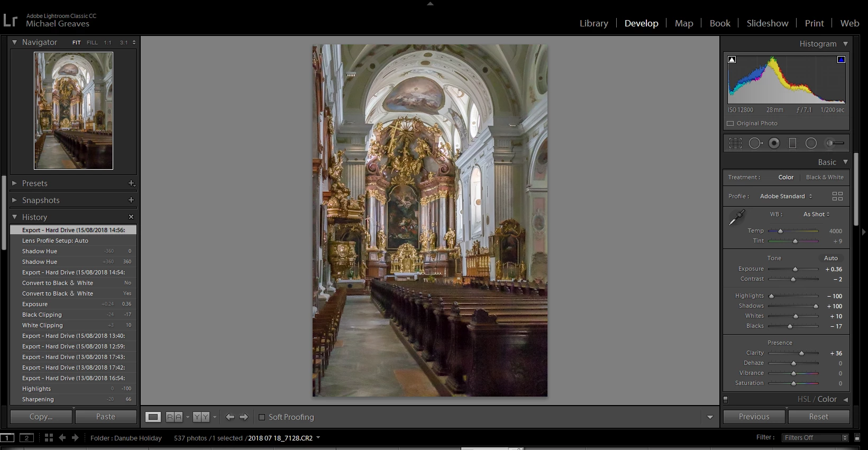Viewport: 868px width, 450px height.
Task: Toggle shadow clipping indicator in Histogram
Action: click(732, 59)
